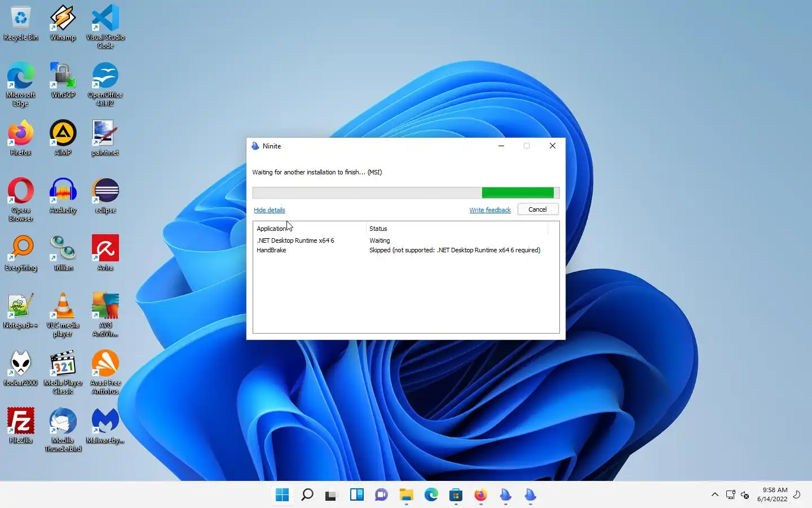Click the Skipped not supported status text
Viewport: 812px width, 508px height.
point(454,250)
